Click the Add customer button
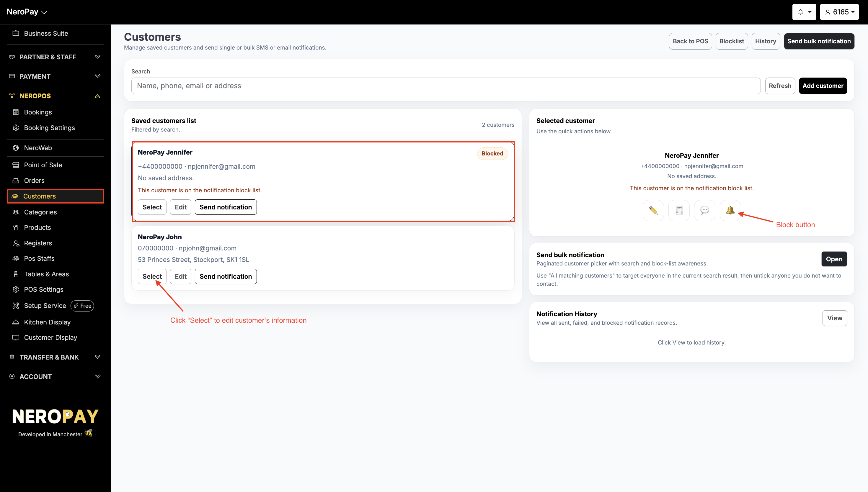Screen dimensions: 868x492 click(x=822, y=86)
